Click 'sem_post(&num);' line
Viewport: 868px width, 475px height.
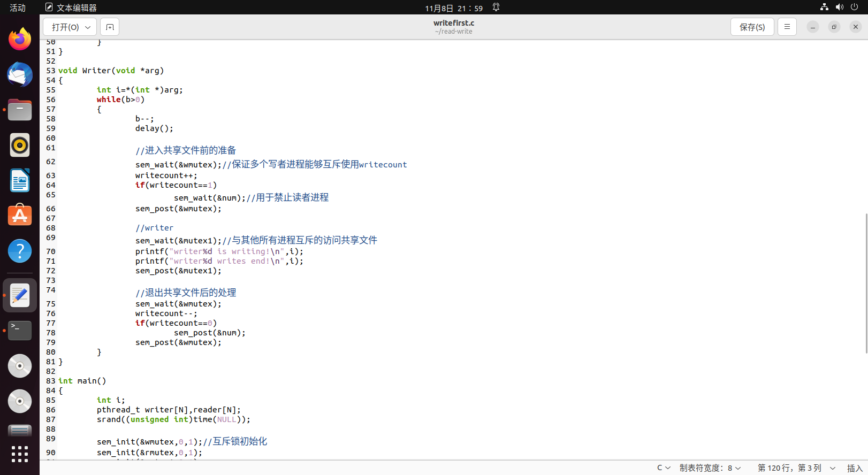click(210, 333)
